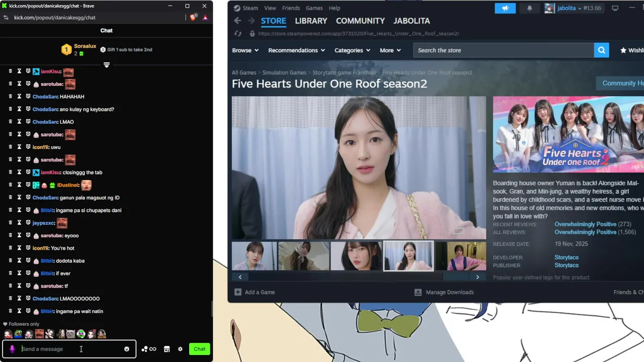
Task: Switch to the LIBRARY tab in Steam
Action: click(311, 21)
